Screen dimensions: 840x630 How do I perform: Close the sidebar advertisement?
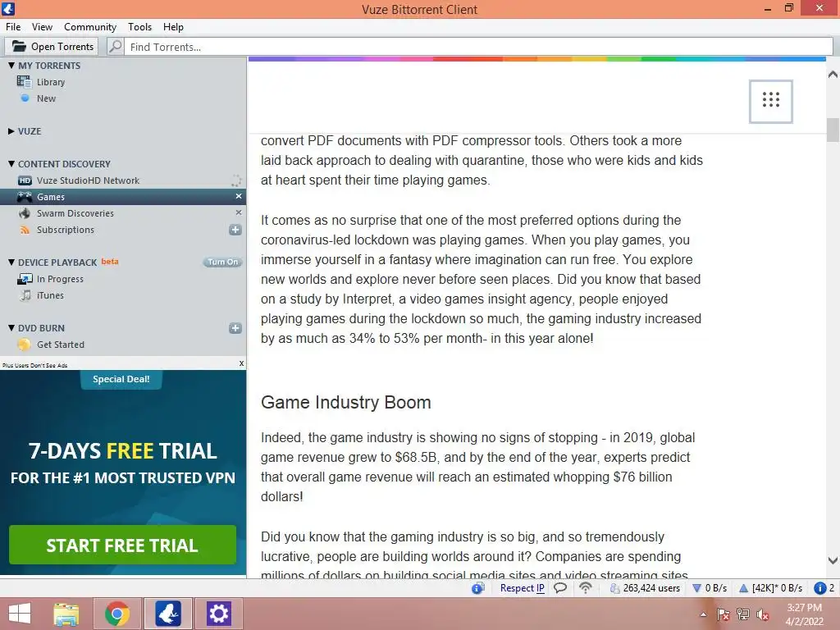click(242, 363)
